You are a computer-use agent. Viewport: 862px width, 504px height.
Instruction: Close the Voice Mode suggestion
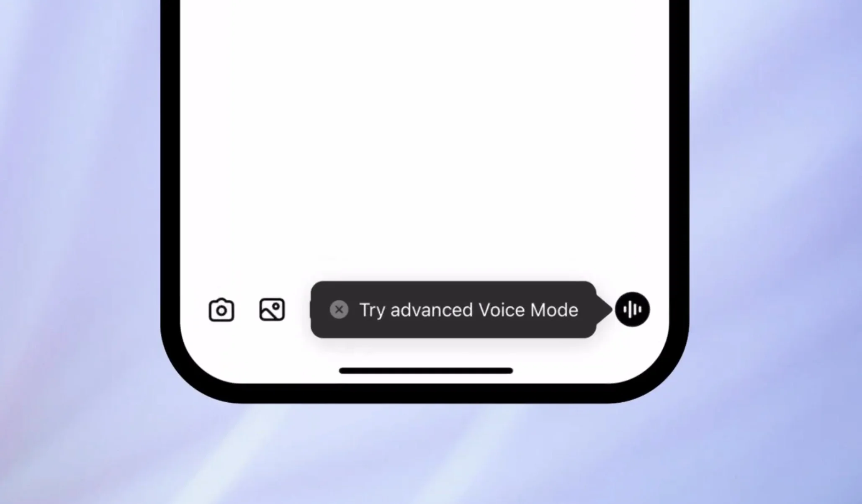click(337, 309)
